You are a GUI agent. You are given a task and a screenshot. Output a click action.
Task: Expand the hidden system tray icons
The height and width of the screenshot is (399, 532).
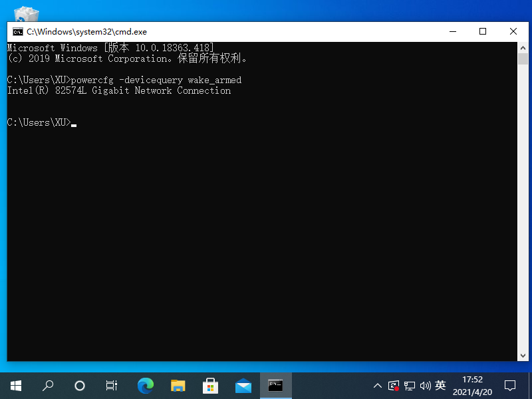[378, 385]
